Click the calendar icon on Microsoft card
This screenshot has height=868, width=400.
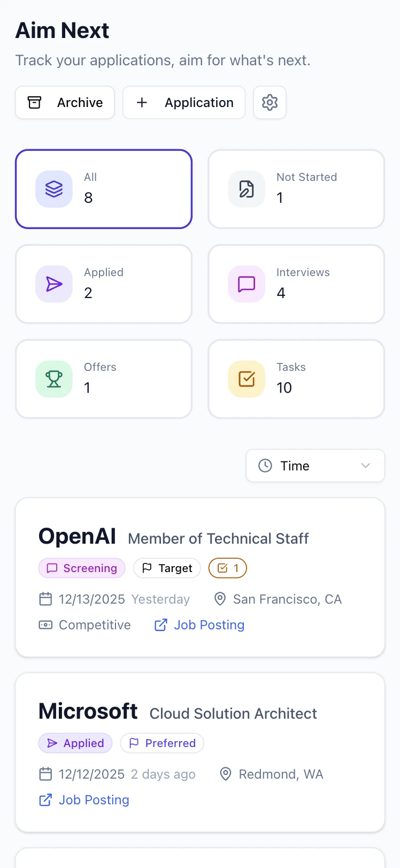[46, 774]
